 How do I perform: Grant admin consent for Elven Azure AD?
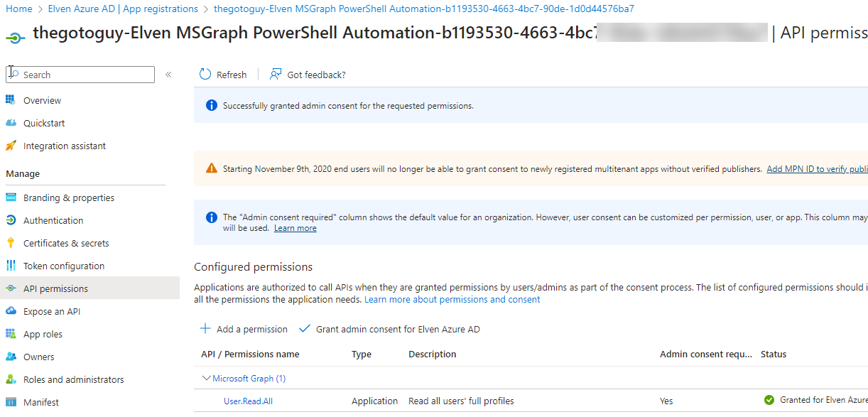pos(389,329)
